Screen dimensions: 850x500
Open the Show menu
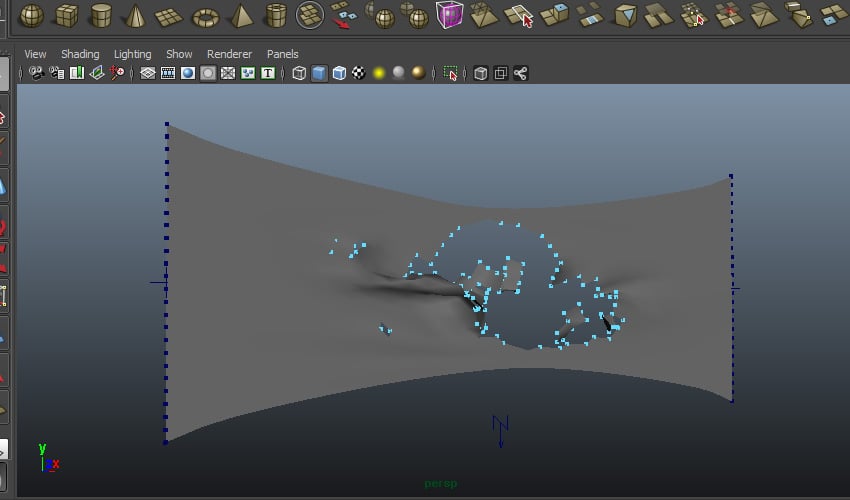pos(179,54)
